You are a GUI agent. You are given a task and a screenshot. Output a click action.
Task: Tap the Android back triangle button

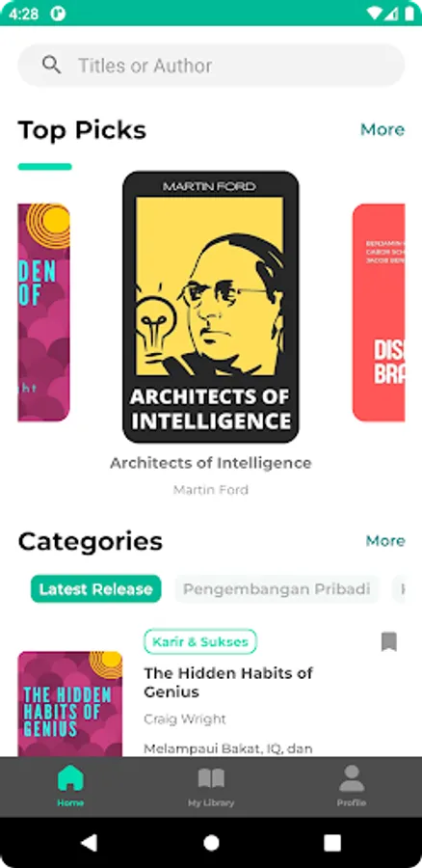tap(90, 843)
